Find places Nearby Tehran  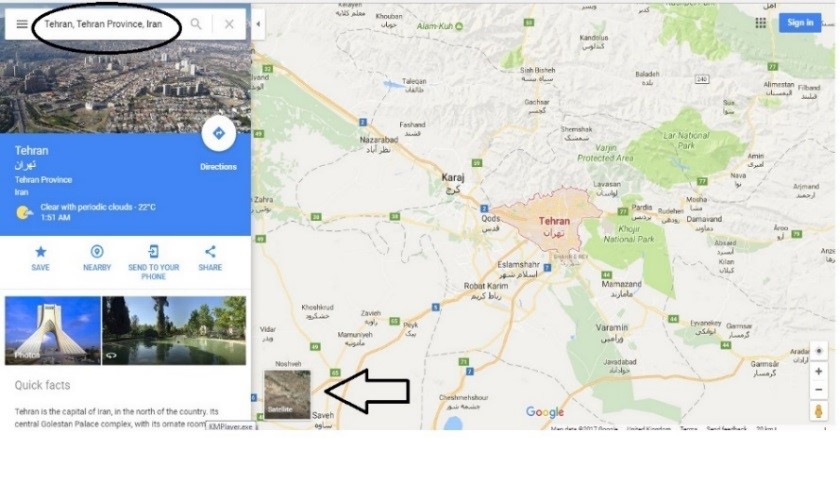pos(97,258)
